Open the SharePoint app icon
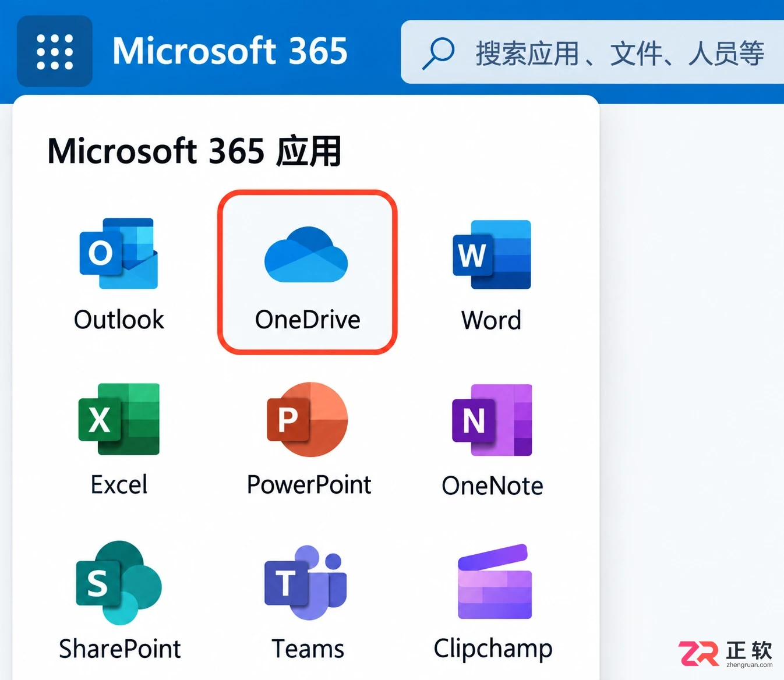The image size is (784, 680). click(119, 583)
